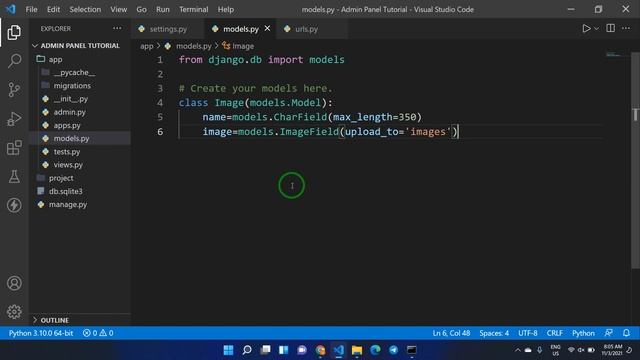640x360 pixels.
Task: Open db.sqlite3 in the explorer
Action: click(x=80, y=191)
